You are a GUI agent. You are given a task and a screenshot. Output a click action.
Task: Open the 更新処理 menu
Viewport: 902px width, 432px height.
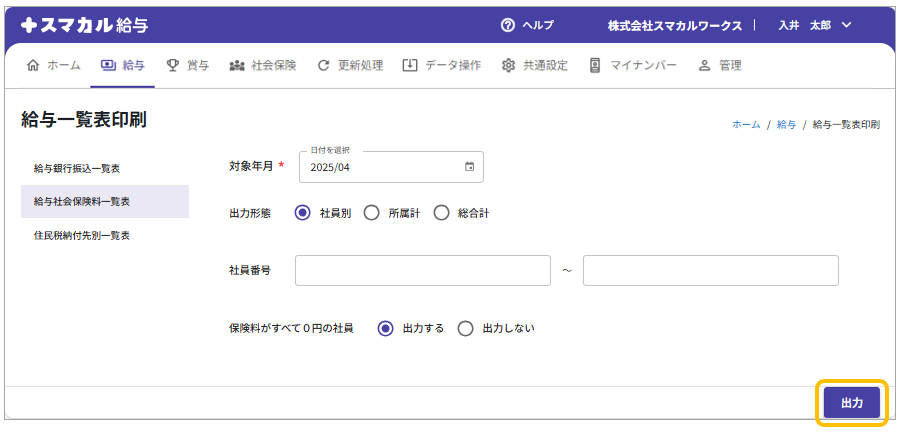click(350, 65)
